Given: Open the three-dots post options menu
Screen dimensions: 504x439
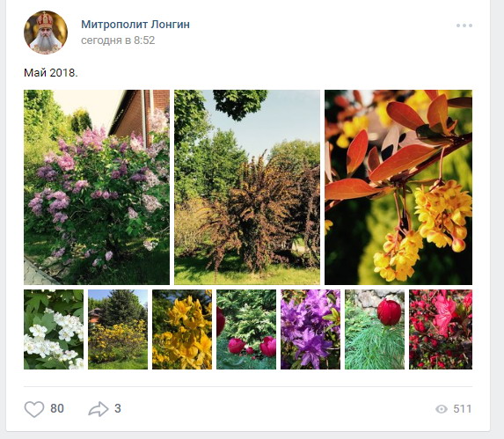Looking at the screenshot, I should (464, 26).
